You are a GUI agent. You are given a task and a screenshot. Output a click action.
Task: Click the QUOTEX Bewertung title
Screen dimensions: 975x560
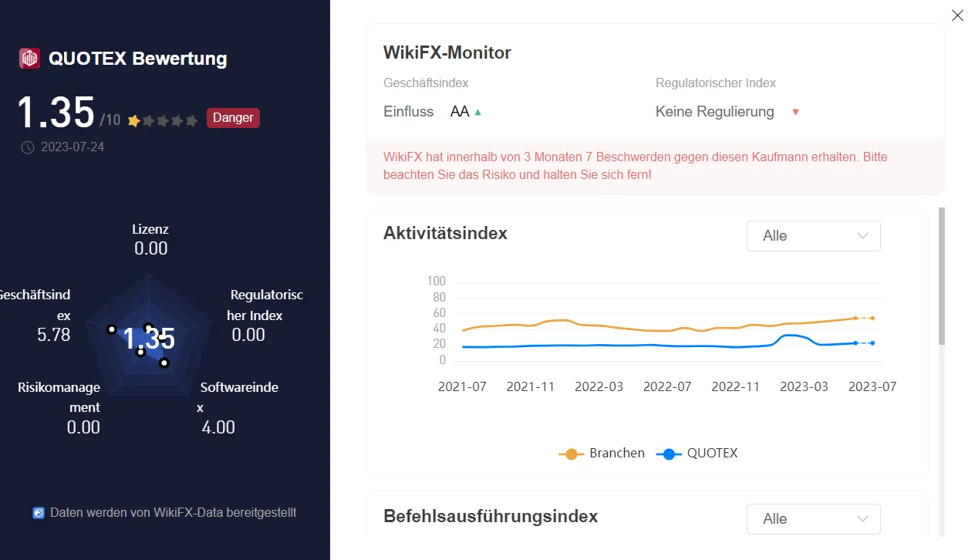coord(137,59)
